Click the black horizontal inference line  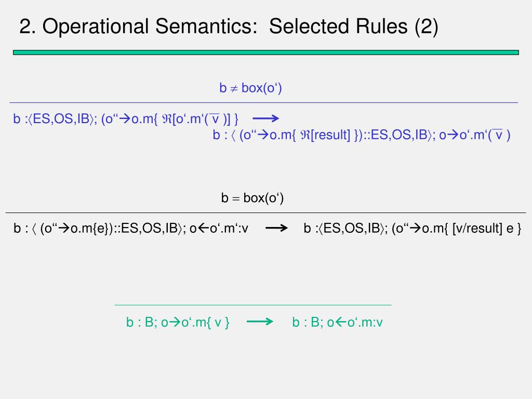(265, 212)
